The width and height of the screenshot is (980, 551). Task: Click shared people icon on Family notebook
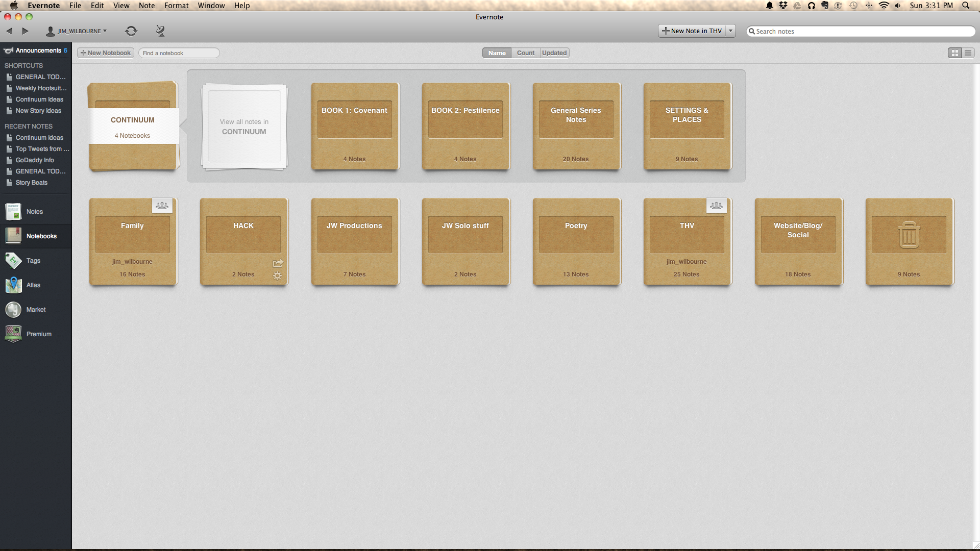pyautogui.click(x=162, y=206)
